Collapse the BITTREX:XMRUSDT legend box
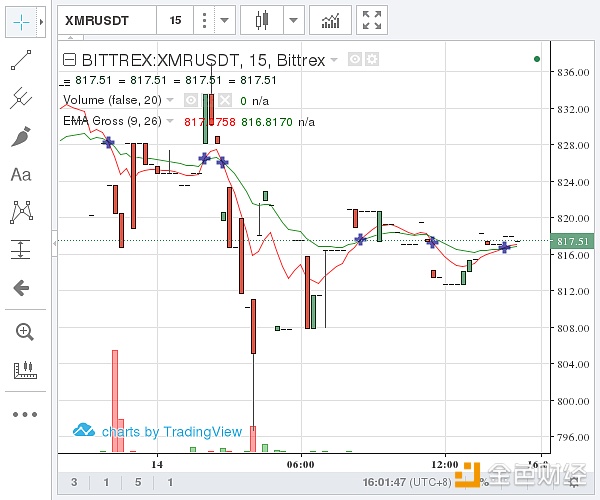Viewport: 600px width, 500px height. click(x=69, y=60)
